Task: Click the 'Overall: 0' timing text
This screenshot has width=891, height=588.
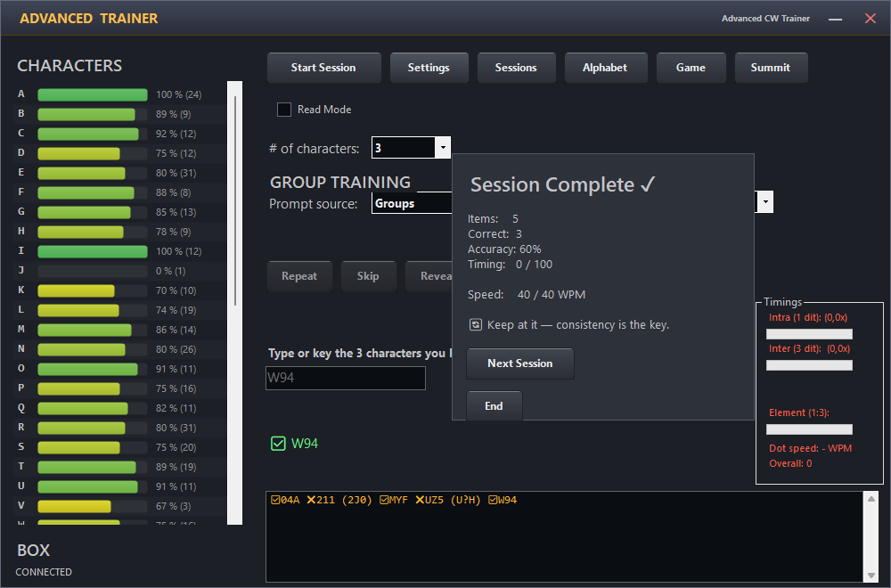Action: coord(790,463)
